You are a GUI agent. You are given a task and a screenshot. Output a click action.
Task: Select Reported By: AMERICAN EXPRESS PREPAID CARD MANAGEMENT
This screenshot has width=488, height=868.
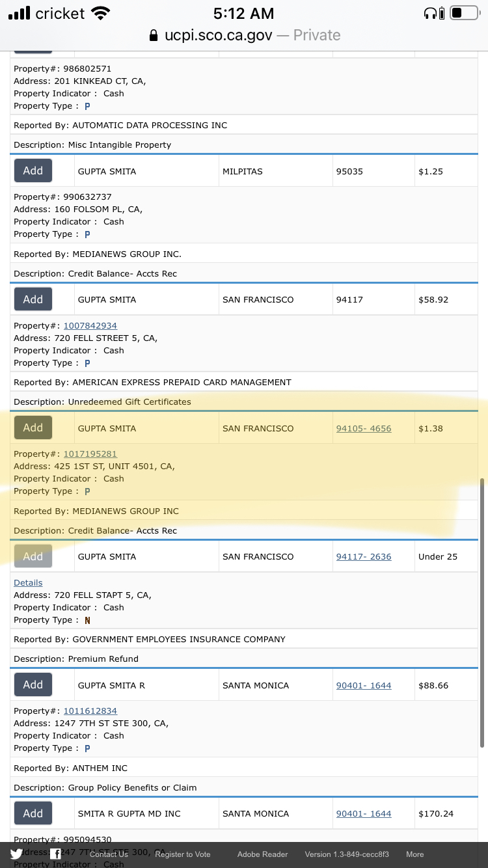[152, 382]
